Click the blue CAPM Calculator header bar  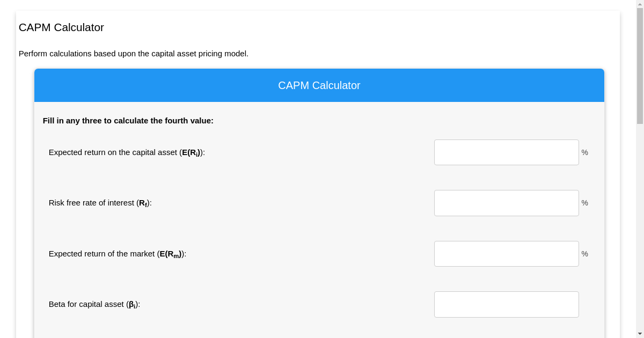(x=319, y=85)
